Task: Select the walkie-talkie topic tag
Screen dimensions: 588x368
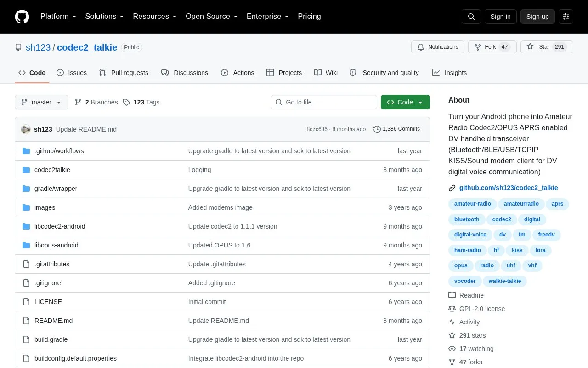Action: coord(505,281)
